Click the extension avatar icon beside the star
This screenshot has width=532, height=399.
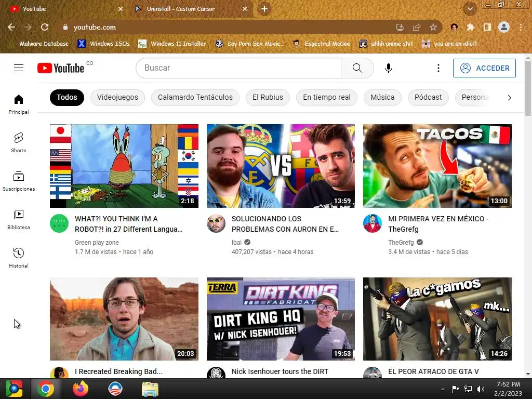pos(454,27)
